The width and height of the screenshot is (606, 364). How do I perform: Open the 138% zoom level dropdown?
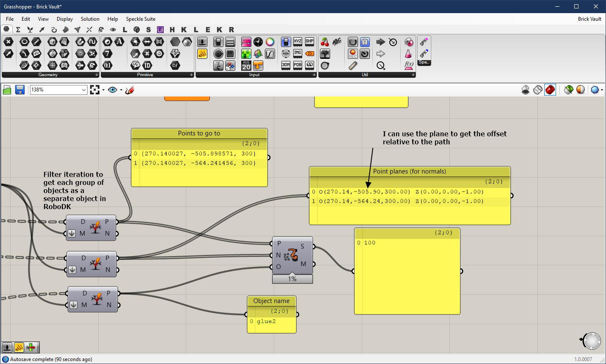click(83, 90)
